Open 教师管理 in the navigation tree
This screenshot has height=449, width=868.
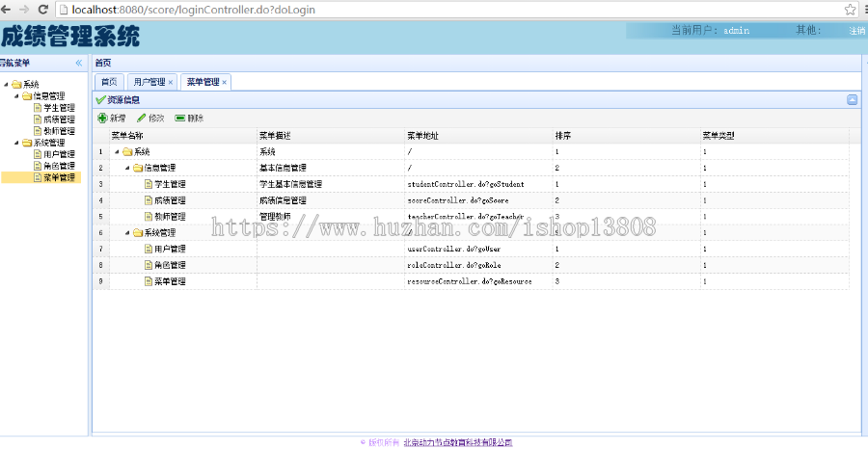(59, 131)
